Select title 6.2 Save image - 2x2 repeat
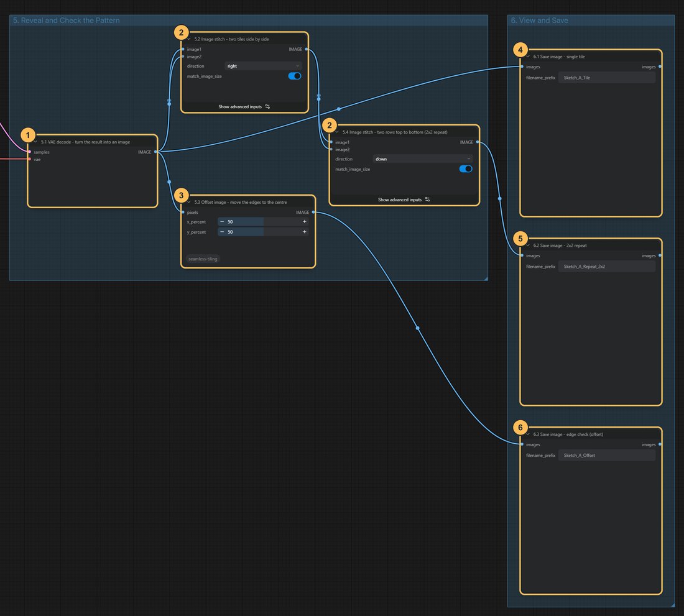Viewport: 684px width, 616px height. [x=560, y=245]
